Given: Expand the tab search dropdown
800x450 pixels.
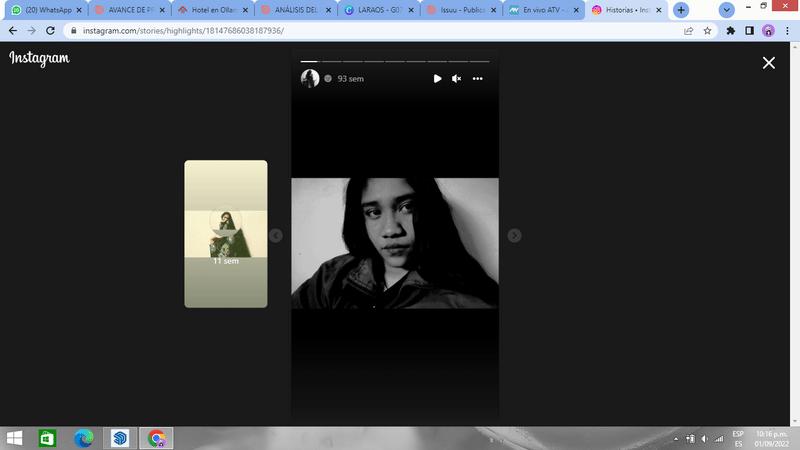Looking at the screenshot, I should point(727,10).
